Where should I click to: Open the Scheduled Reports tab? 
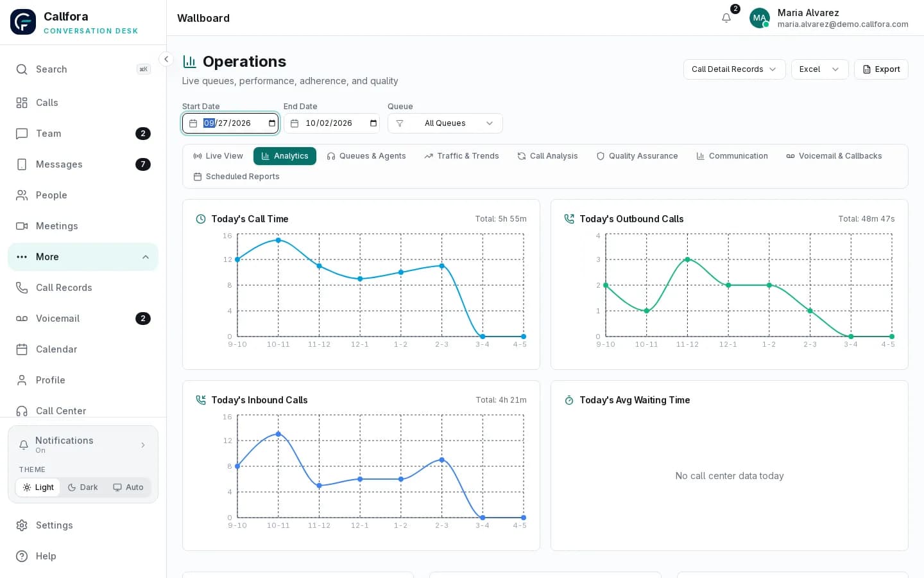pyautogui.click(x=236, y=177)
